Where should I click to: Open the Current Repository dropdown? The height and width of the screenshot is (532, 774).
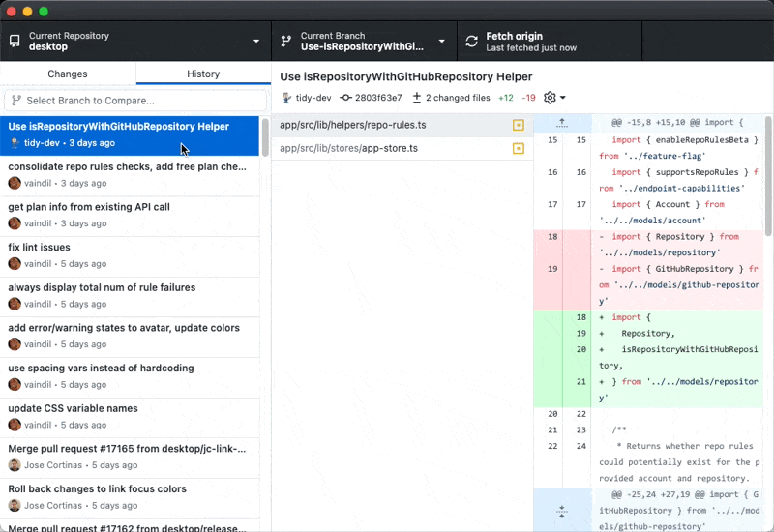(x=135, y=41)
